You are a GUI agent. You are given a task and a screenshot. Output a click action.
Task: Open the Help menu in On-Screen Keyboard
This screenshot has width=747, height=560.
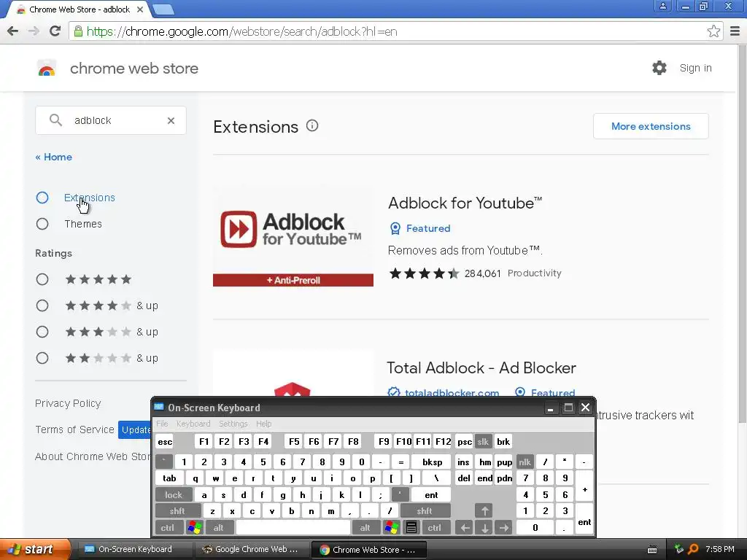tap(263, 424)
